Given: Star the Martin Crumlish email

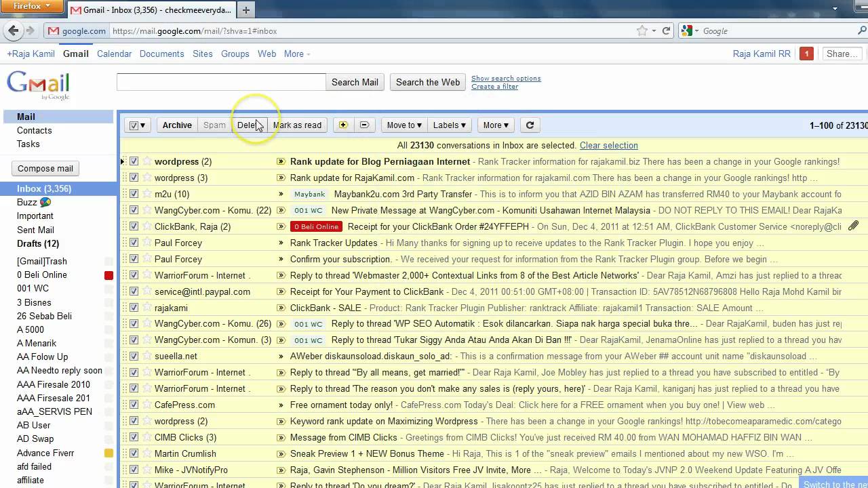Looking at the screenshot, I should pos(146,453).
